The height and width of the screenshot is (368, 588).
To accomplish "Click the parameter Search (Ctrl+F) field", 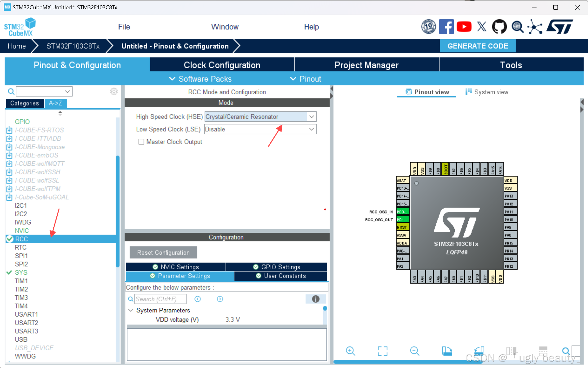I will point(160,299).
